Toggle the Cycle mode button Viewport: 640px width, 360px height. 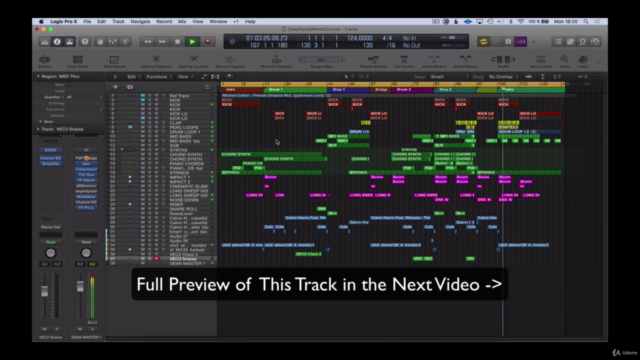click(x=483, y=42)
